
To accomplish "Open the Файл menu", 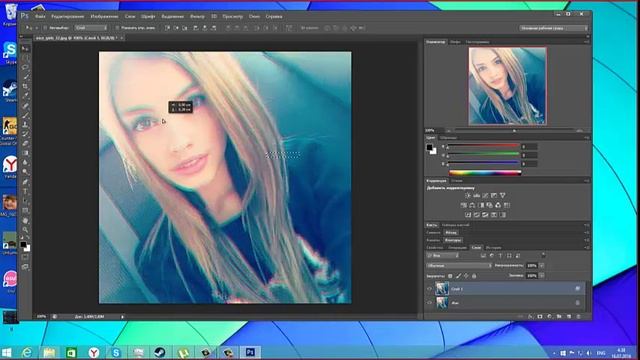I will (40, 16).
